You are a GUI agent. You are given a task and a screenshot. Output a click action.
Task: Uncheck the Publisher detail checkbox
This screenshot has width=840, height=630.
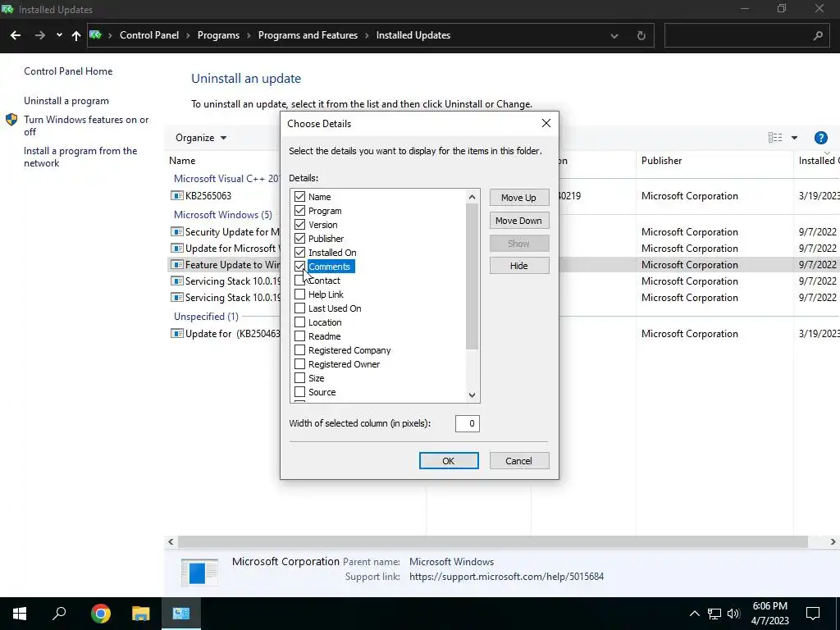[300, 239]
